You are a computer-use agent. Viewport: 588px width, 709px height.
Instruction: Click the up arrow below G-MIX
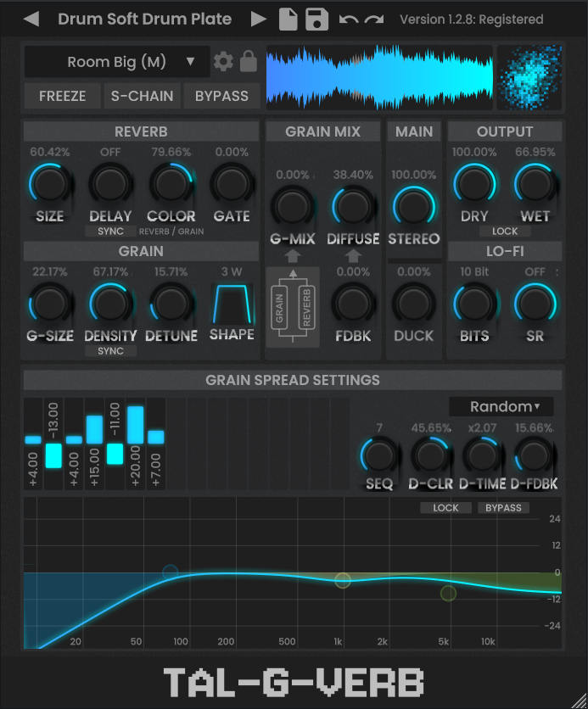coord(293,256)
